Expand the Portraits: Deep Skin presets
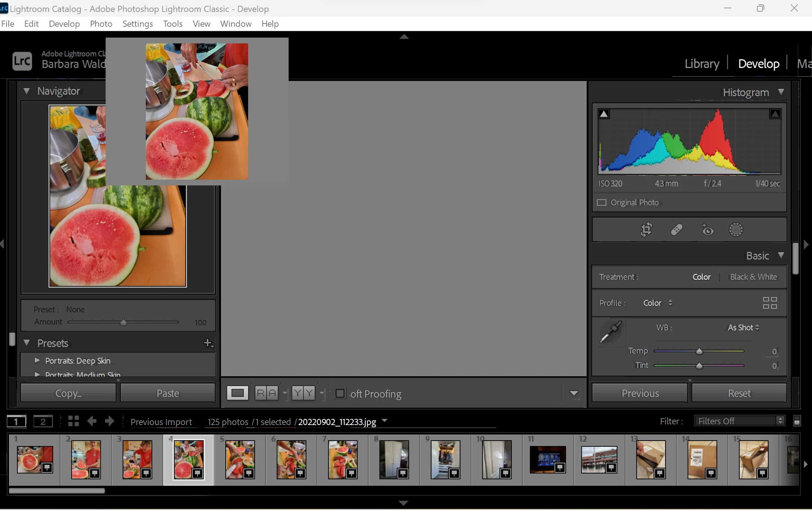This screenshot has width=812, height=510. [37, 360]
